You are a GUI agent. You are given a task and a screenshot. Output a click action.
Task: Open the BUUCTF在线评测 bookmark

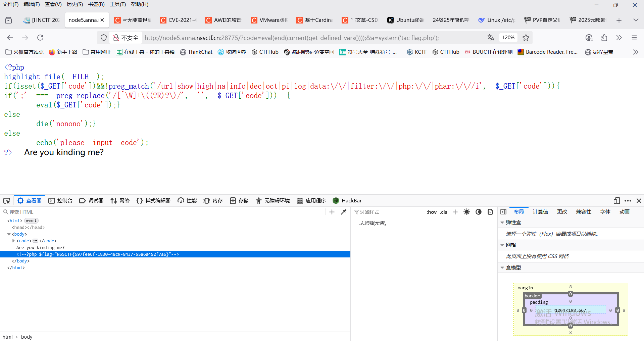[x=489, y=52]
